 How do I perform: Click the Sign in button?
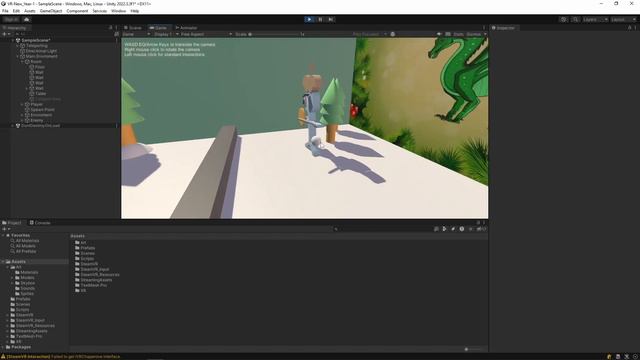point(11,20)
